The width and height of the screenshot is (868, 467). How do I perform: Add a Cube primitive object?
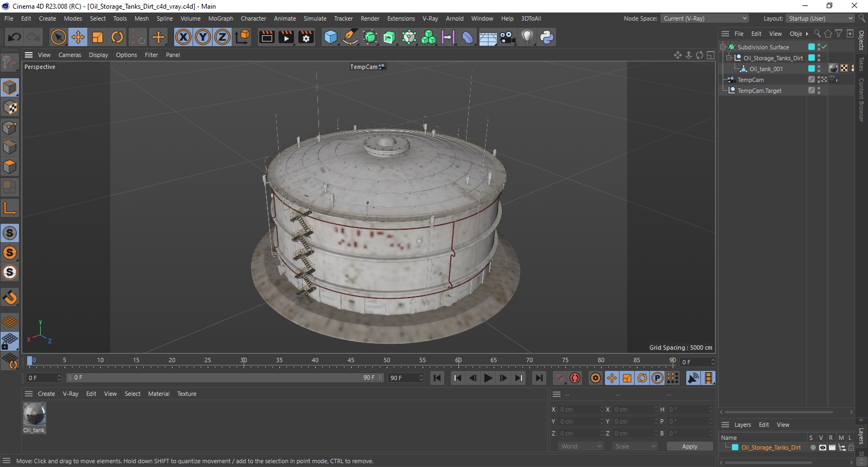point(330,37)
